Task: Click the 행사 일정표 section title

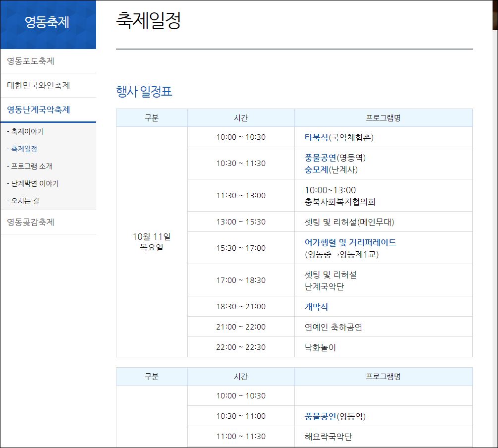Action: 144,92
